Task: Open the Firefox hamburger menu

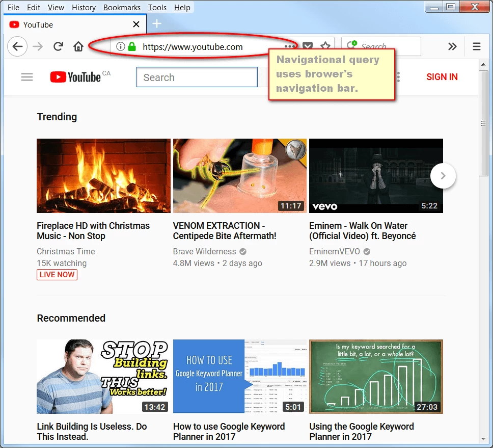Action: 477,46
